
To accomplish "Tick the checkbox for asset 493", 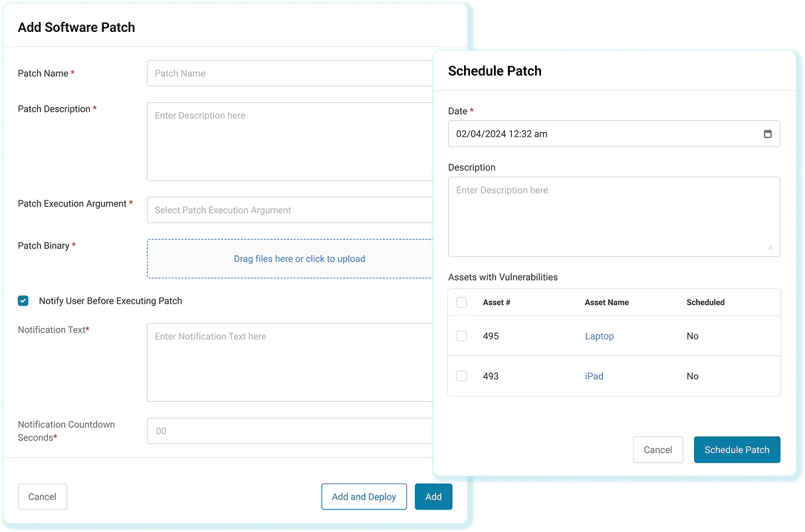I will click(x=461, y=376).
